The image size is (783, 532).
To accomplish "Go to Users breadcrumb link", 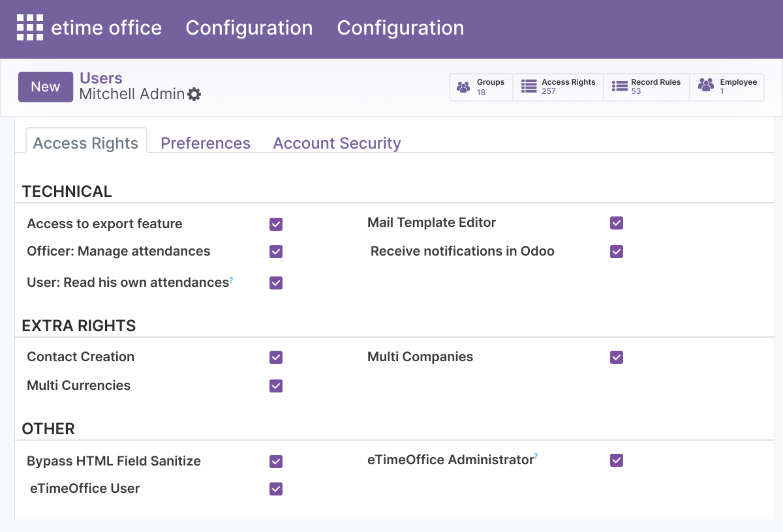I will tap(101, 78).
